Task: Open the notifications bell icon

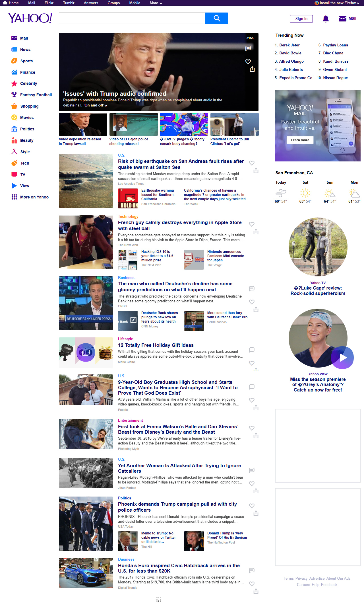Action: click(x=326, y=19)
